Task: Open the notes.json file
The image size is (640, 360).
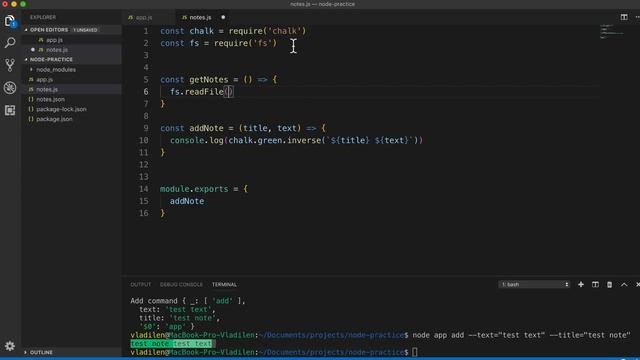Action: [50, 99]
